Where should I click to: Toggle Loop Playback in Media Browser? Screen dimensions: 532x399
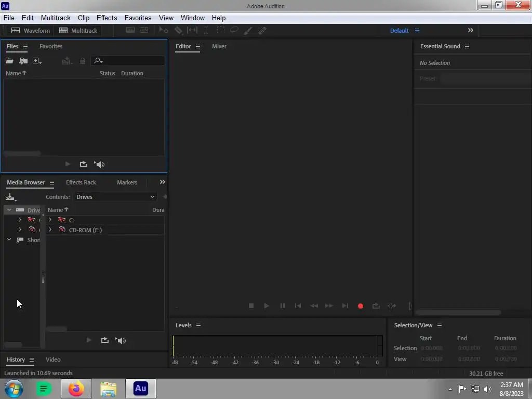click(105, 340)
